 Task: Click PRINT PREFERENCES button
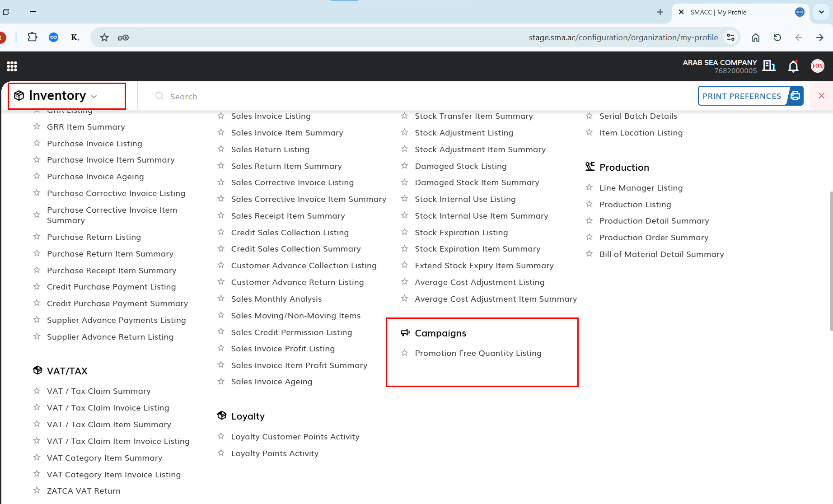pos(750,96)
